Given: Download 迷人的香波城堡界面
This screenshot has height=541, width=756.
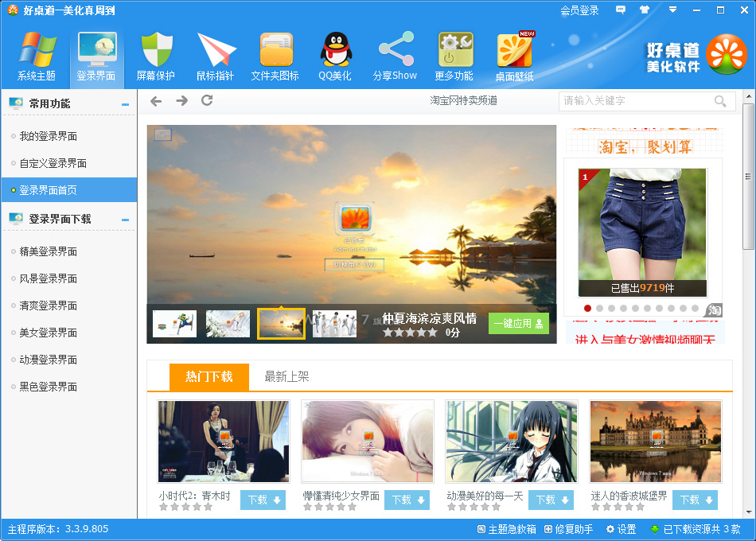Looking at the screenshot, I should pos(696,500).
